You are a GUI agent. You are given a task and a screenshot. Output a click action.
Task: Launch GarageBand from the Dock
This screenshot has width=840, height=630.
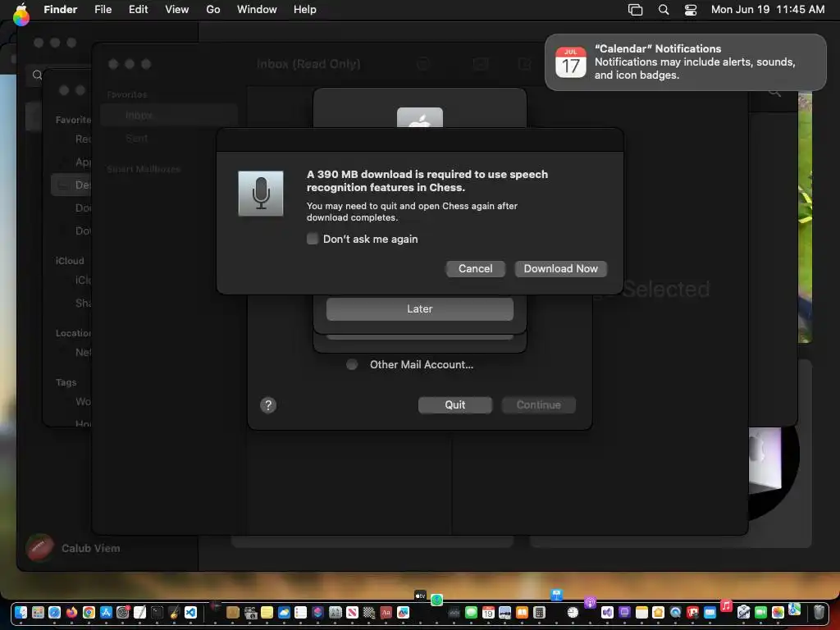coord(174,612)
